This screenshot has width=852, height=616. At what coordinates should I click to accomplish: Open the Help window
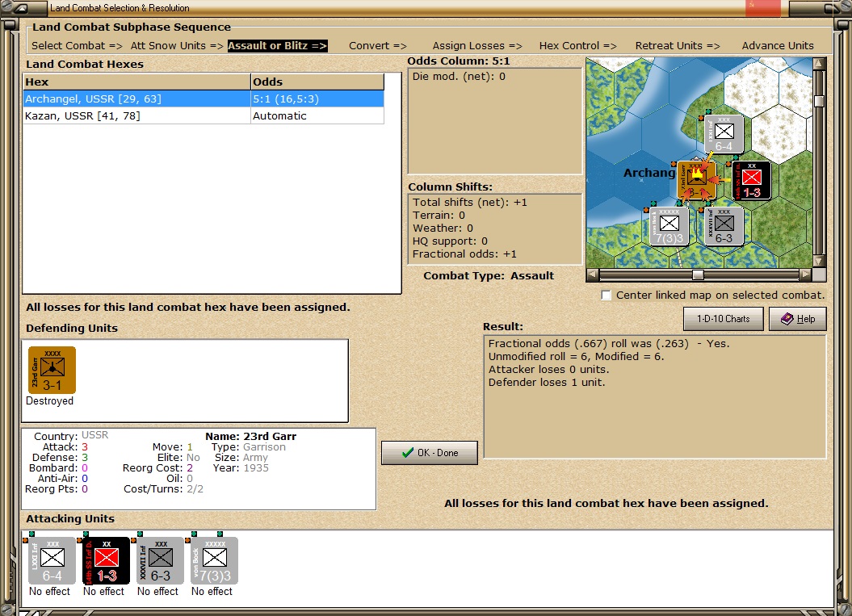coord(798,319)
